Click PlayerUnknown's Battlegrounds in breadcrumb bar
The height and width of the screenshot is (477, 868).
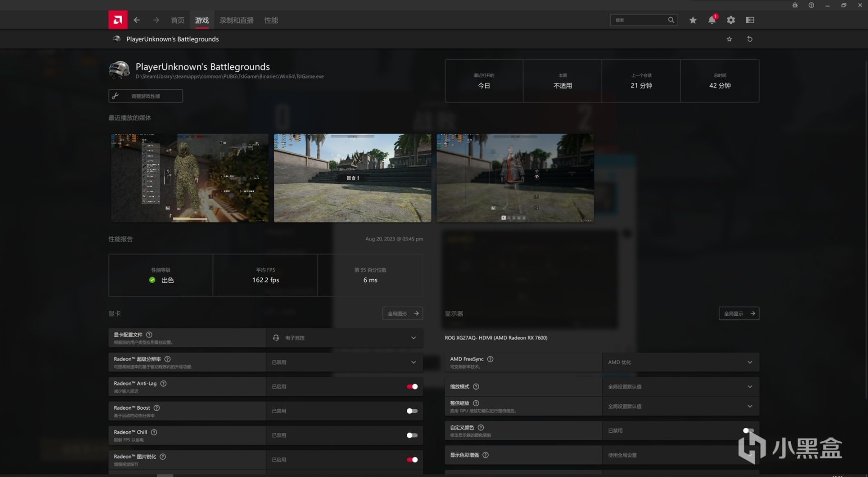(172, 39)
